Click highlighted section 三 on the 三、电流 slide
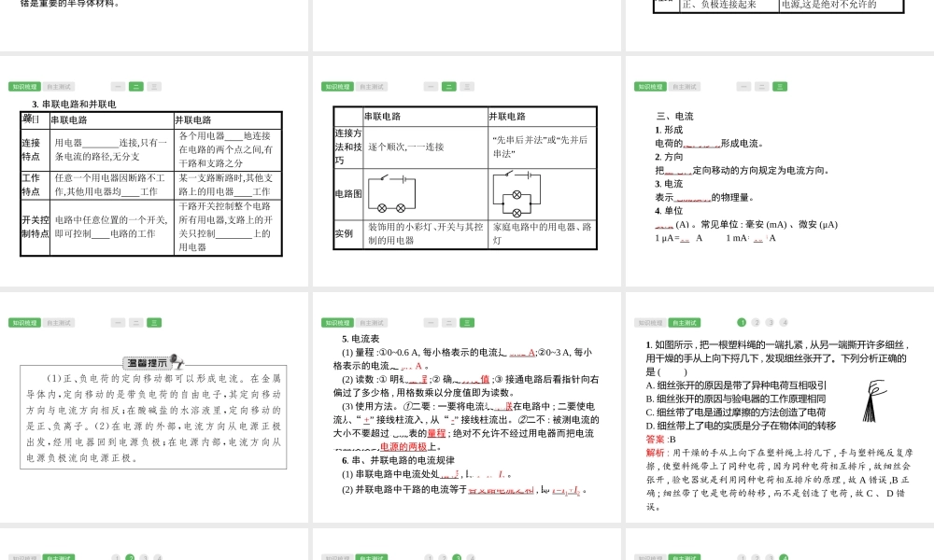The image size is (934, 560). tap(779, 87)
